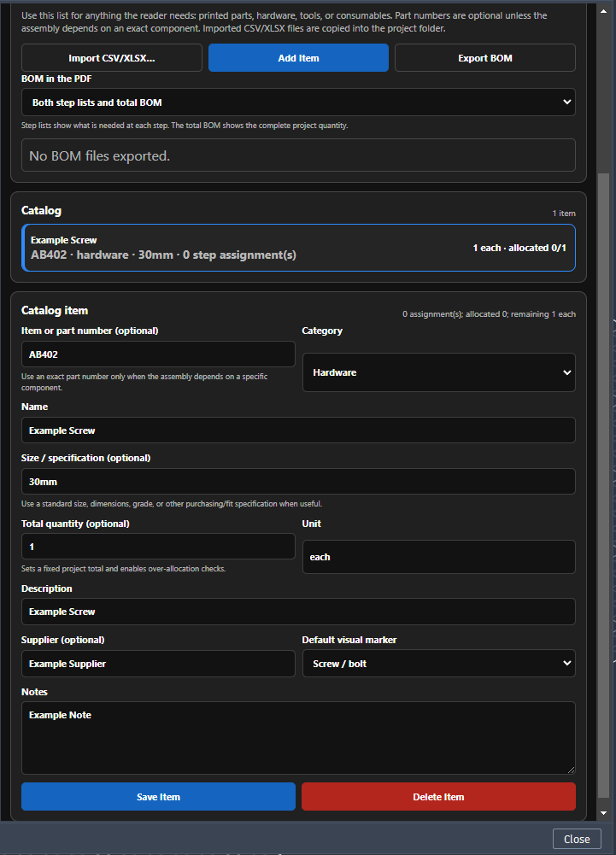Click the Add Item button

298,58
